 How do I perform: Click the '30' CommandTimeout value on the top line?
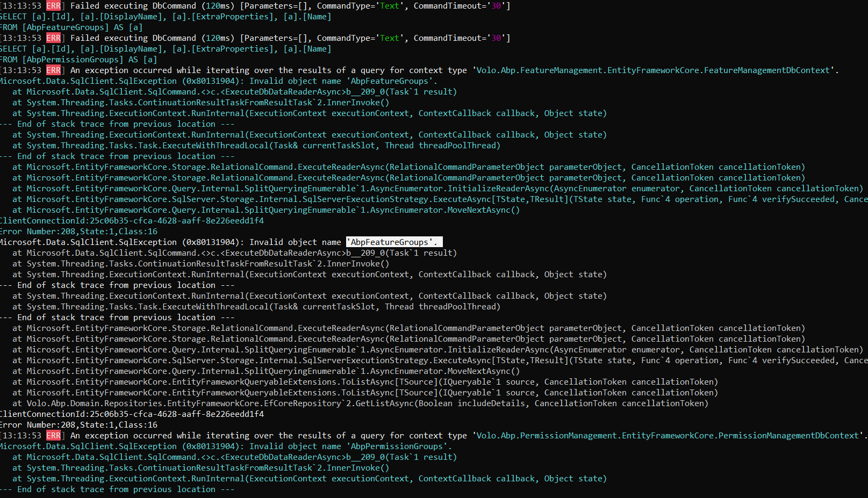pyautogui.click(x=496, y=6)
